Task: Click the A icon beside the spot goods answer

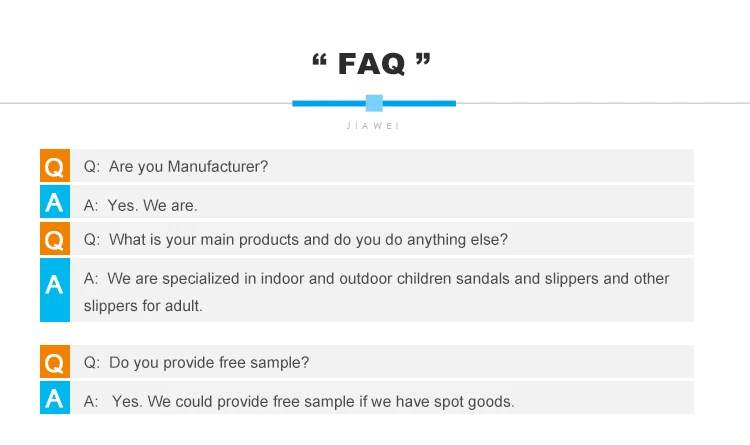Action: click(55, 399)
